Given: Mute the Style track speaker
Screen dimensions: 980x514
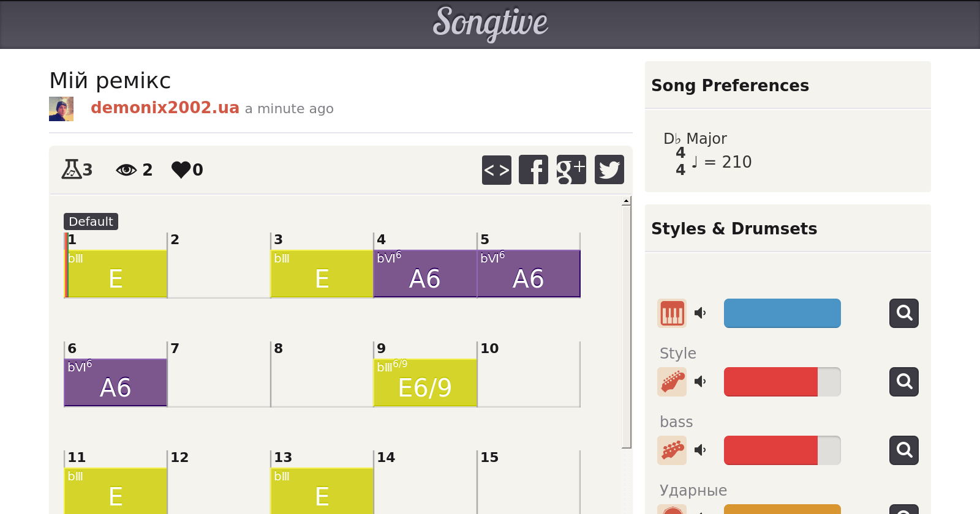Looking at the screenshot, I should (x=700, y=382).
